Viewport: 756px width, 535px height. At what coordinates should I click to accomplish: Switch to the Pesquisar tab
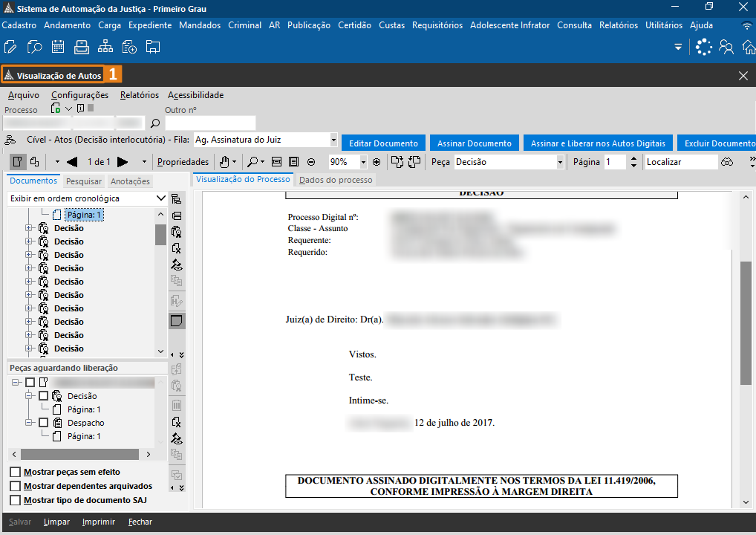pos(84,181)
